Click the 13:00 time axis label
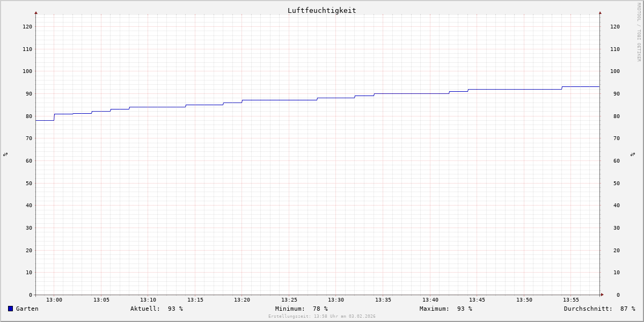644x322 pixels. point(54,300)
